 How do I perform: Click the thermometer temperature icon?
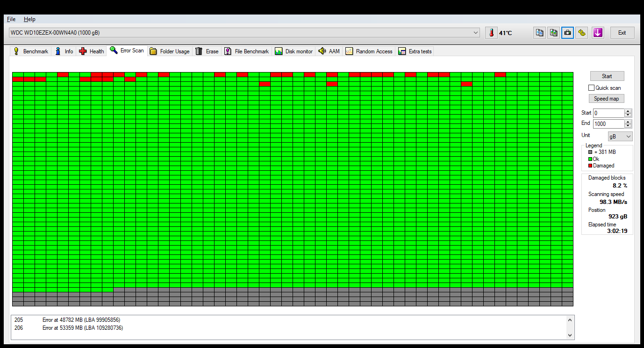[491, 33]
